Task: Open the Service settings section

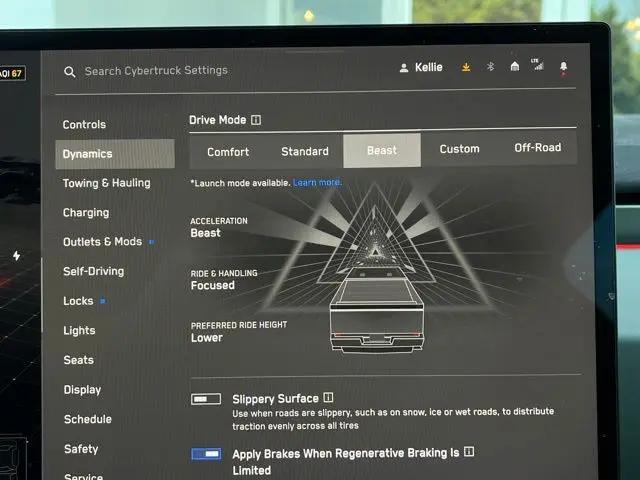Action: pyautogui.click(x=84, y=476)
